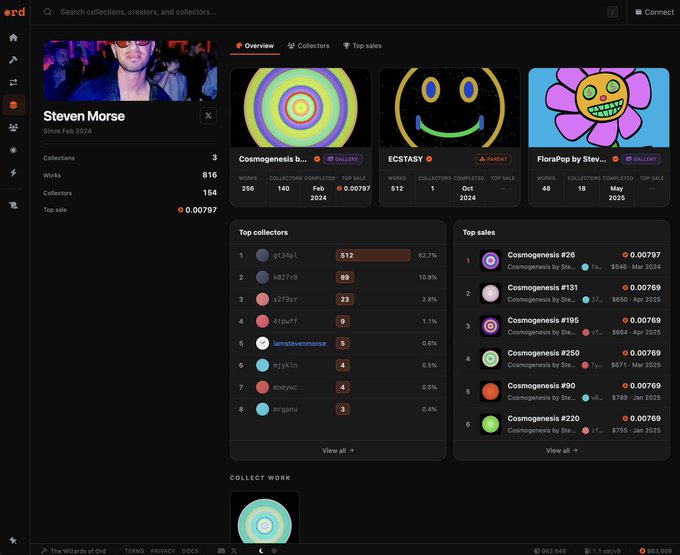Click the circular dot icon in the sidebar
Screen dimensions: 680x555
click(13, 150)
